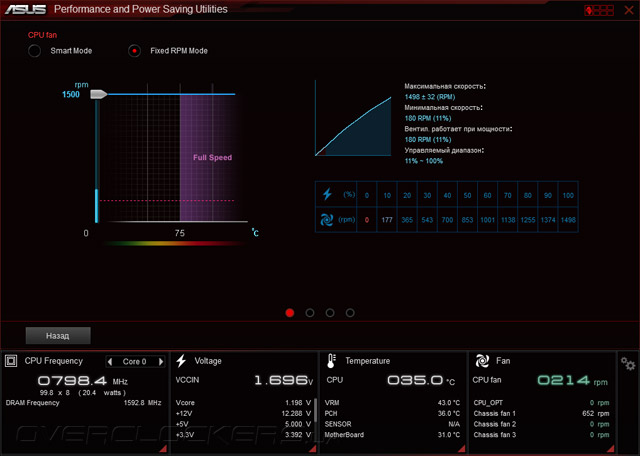Go to the third page indicator dot
This screenshot has width=640, height=456.
(330, 313)
